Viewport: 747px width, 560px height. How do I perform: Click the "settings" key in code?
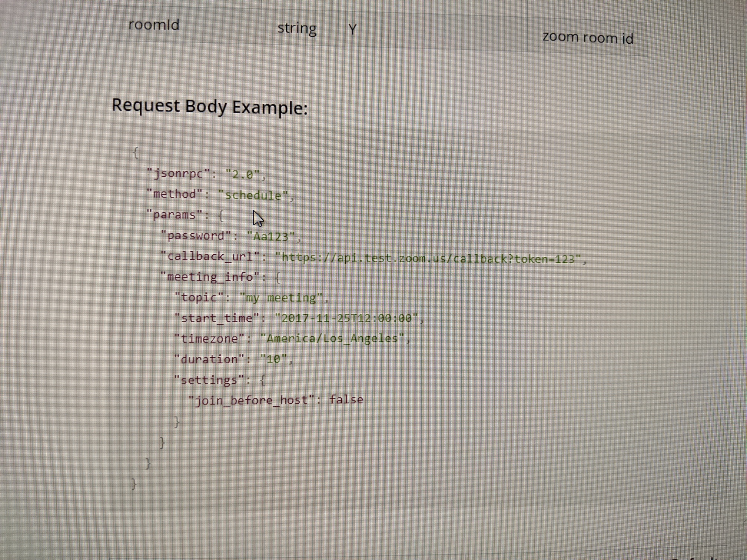click(x=209, y=380)
